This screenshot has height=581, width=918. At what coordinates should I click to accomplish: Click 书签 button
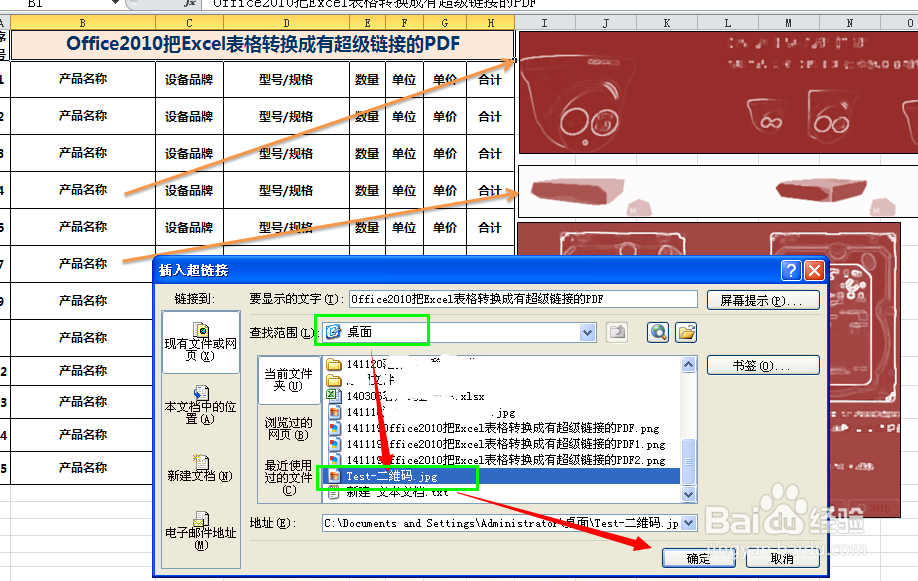pos(763,365)
